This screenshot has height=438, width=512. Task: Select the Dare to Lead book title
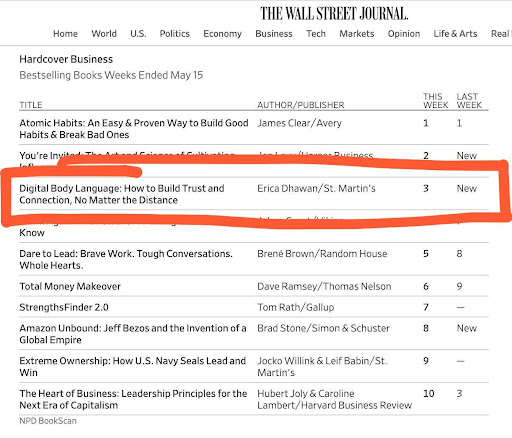tap(126, 260)
